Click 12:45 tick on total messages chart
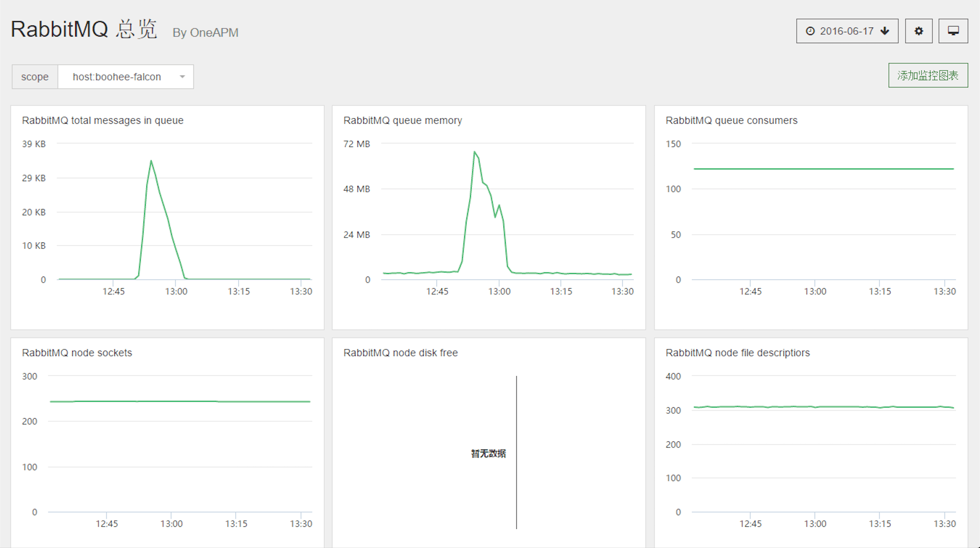This screenshot has width=980, height=548. (x=113, y=292)
